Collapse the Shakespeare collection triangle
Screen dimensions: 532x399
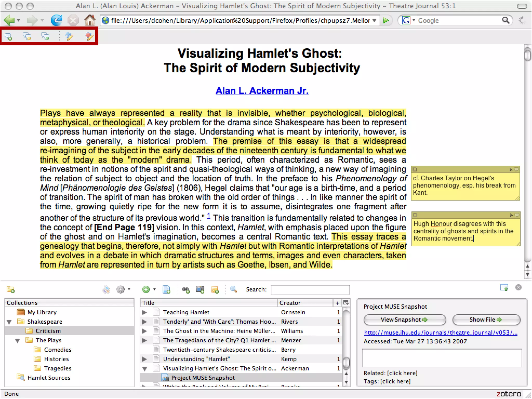pos(9,322)
